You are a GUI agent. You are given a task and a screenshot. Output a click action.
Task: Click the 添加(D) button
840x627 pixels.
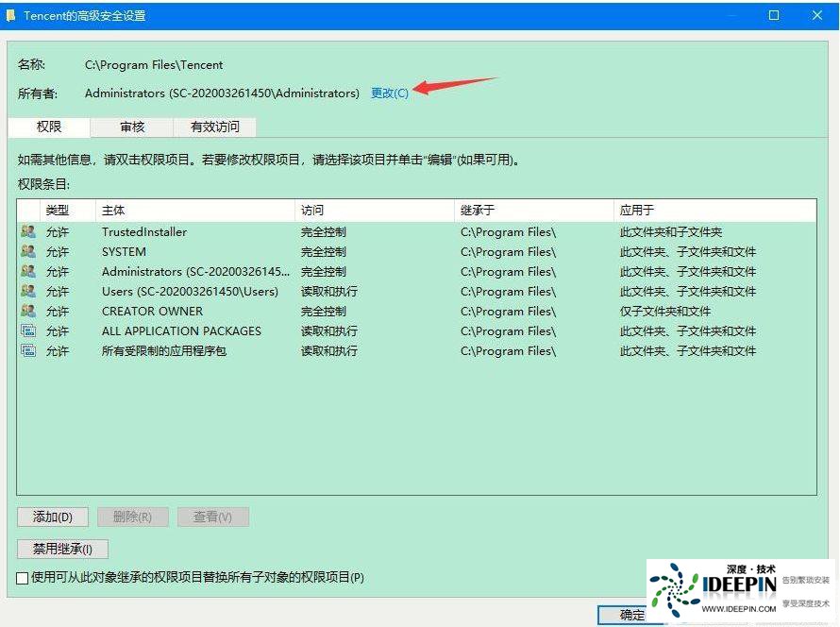pos(53,517)
